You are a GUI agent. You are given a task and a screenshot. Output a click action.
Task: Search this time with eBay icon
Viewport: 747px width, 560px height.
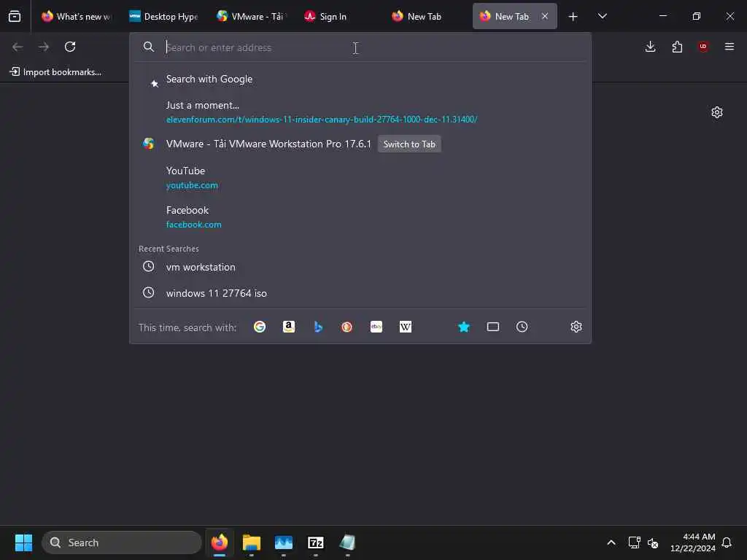tap(376, 327)
